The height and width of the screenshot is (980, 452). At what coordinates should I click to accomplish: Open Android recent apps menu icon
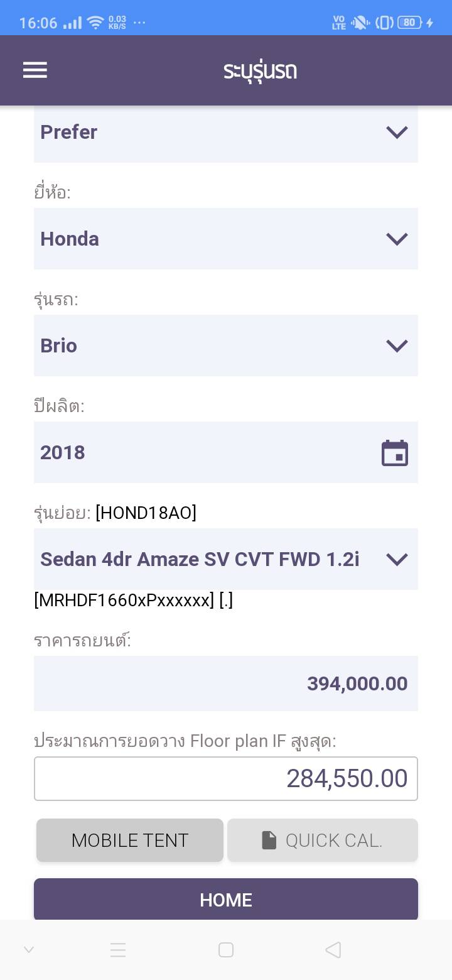(x=118, y=950)
